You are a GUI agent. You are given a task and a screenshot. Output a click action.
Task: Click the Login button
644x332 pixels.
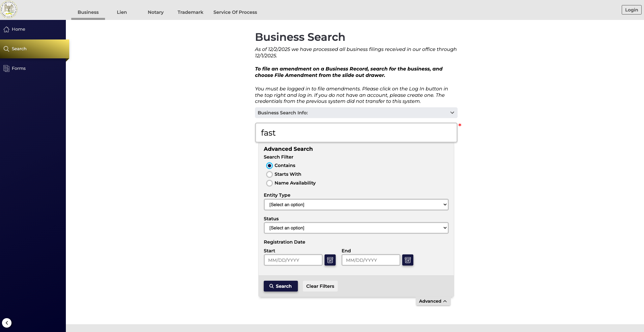631,9
